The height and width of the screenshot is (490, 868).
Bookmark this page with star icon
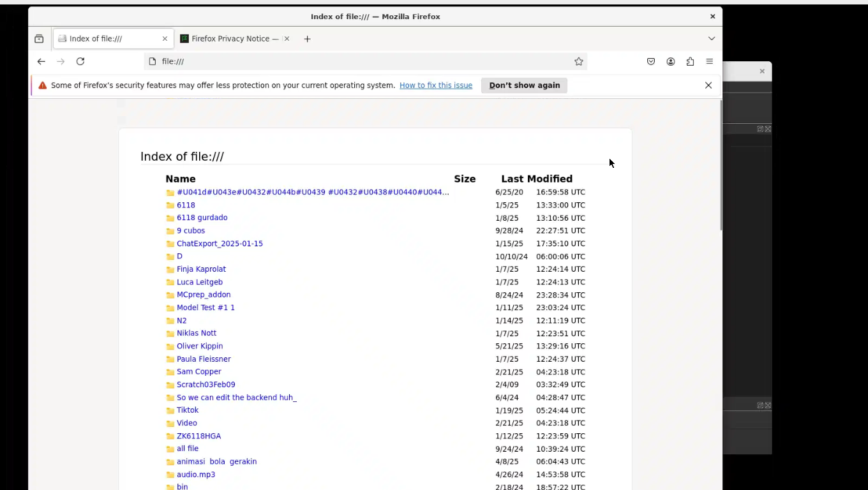(x=578, y=61)
